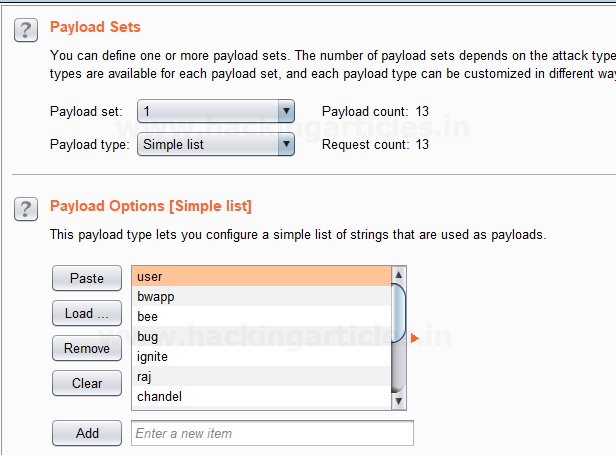616x455 pixels.
Task: Click the orange arrow beside payload list
Action: 415,338
